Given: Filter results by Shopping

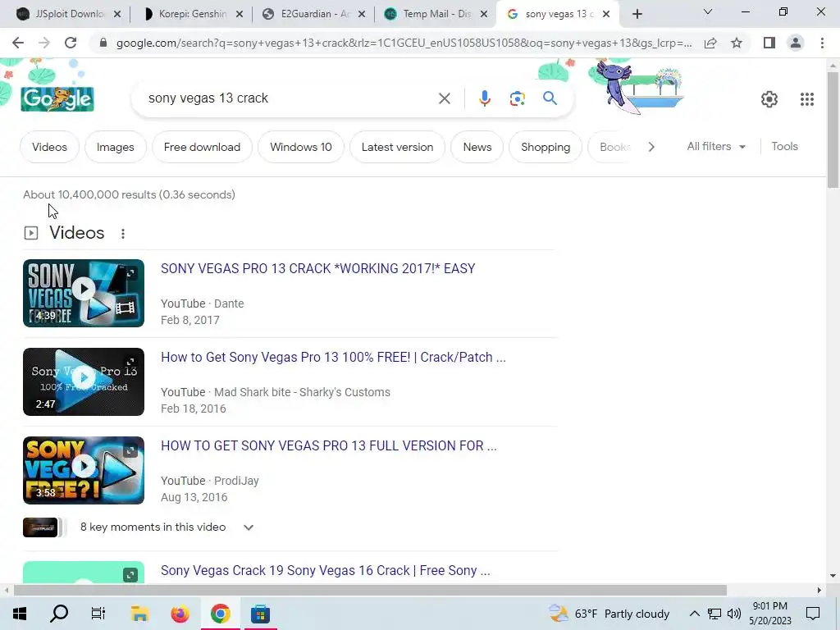Looking at the screenshot, I should 546,147.
